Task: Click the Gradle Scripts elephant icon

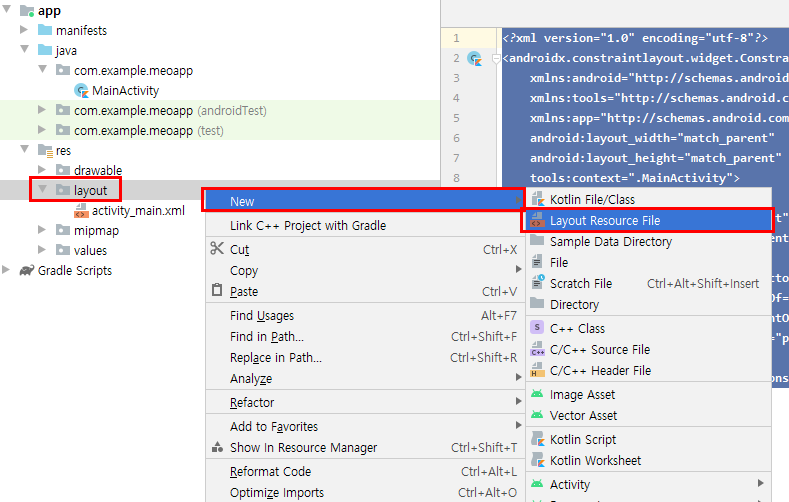Action: tap(27, 270)
